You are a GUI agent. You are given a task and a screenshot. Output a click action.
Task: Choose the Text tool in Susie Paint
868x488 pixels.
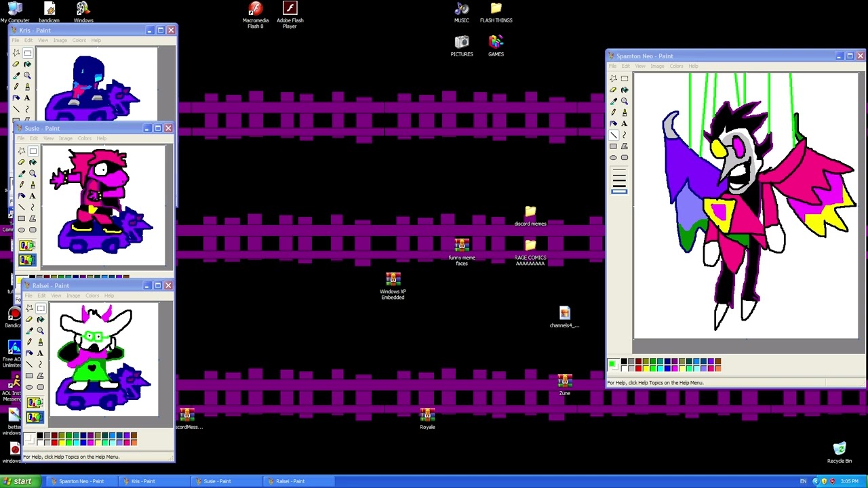[33, 196]
